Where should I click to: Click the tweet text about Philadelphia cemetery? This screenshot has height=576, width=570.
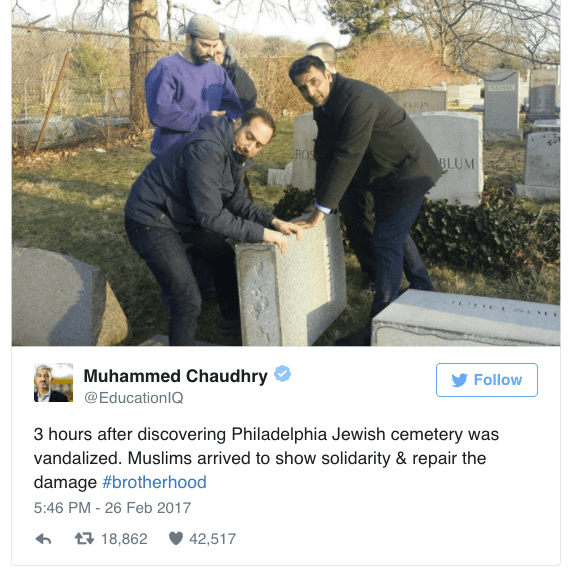[266, 458]
